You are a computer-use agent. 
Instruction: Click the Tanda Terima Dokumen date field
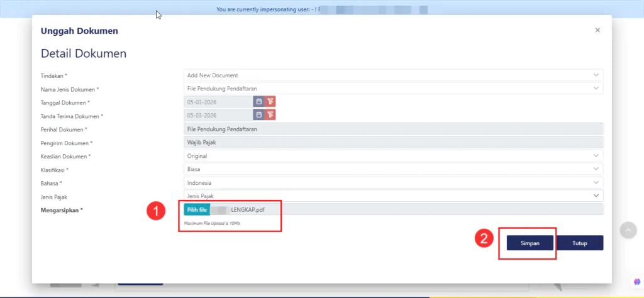218,114
